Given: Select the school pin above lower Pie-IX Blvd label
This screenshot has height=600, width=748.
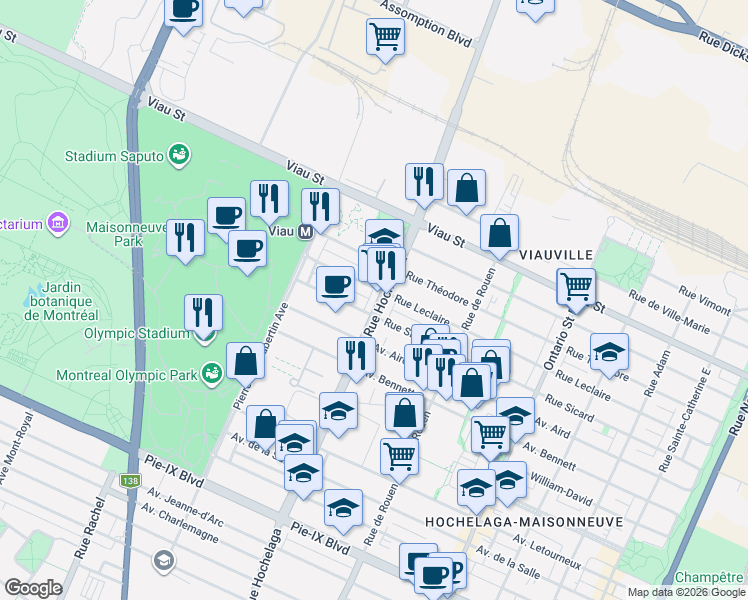Looking at the screenshot, I should 343,509.
